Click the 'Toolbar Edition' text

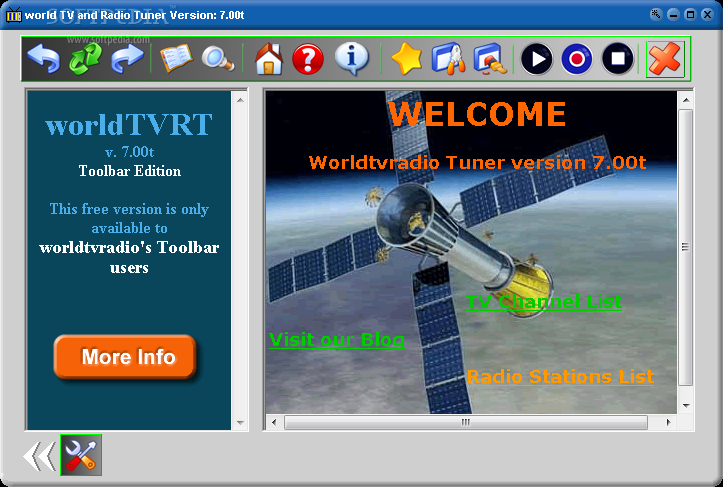[x=130, y=171]
